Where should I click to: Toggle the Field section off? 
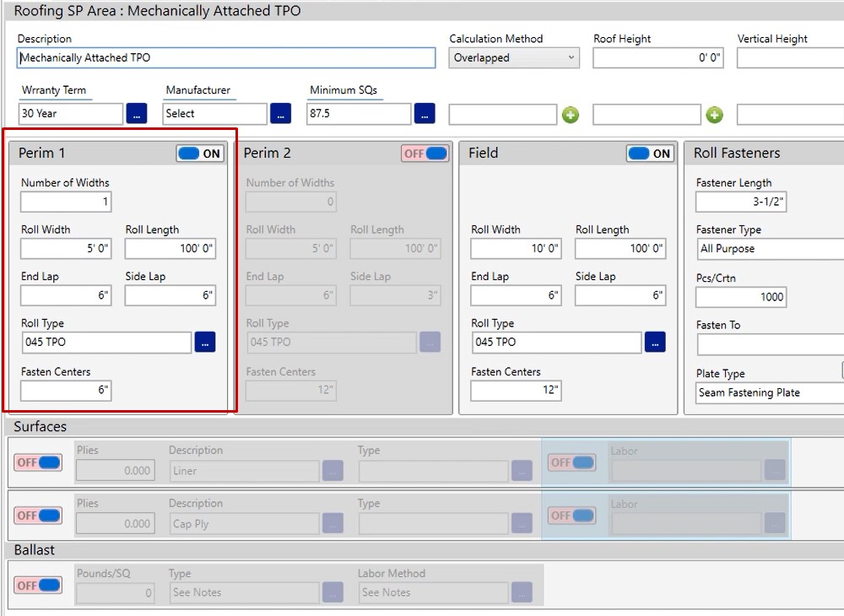(650, 154)
